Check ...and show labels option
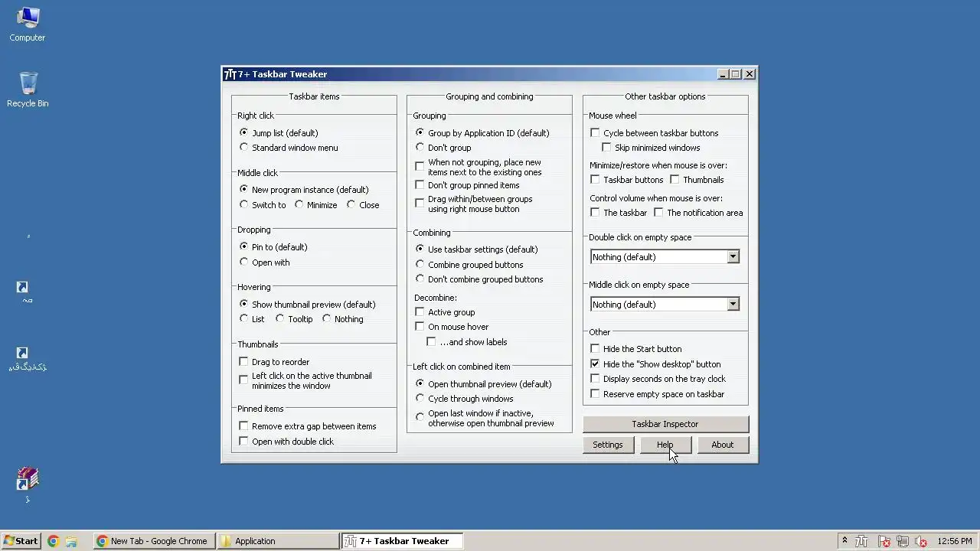This screenshot has height=551, width=980. pyautogui.click(x=431, y=341)
